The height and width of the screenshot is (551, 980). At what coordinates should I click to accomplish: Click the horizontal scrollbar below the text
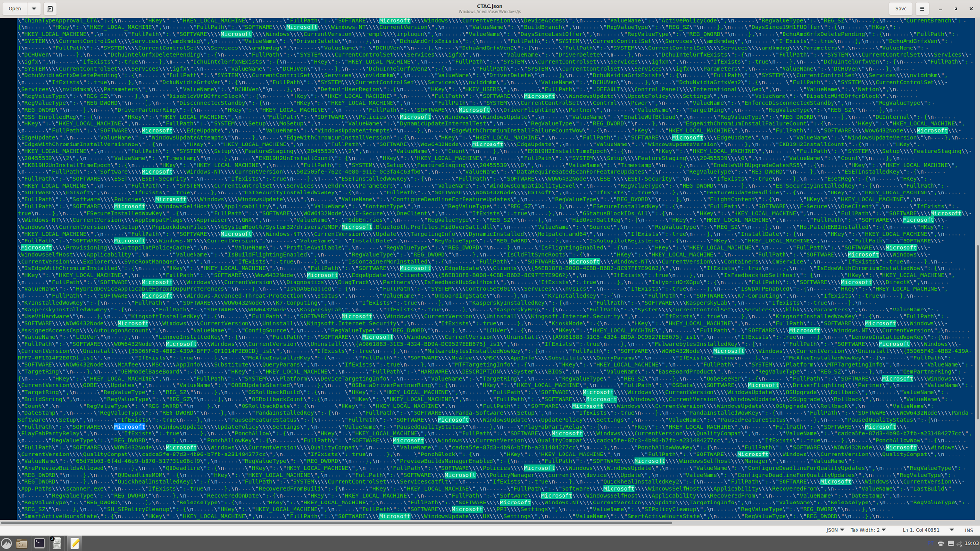pos(336,522)
